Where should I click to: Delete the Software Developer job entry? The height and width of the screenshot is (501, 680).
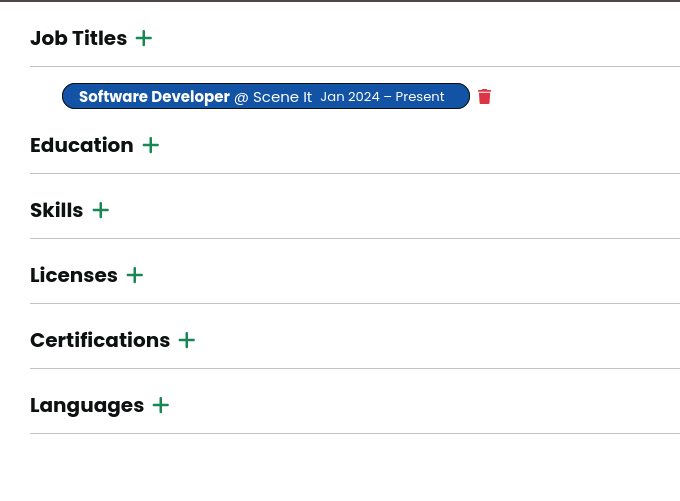pyautogui.click(x=485, y=97)
